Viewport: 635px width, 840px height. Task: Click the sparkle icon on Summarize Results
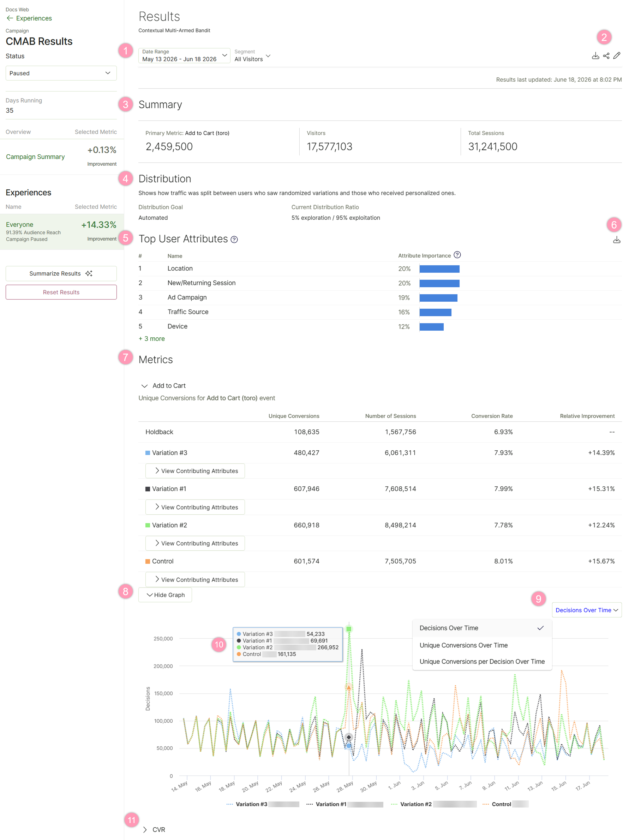[89, 273]
